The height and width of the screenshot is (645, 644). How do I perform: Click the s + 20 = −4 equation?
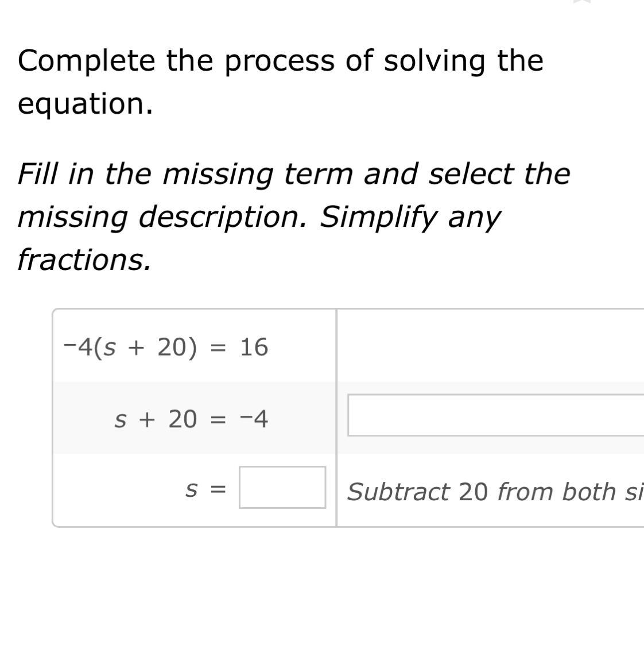coord(191,419)
